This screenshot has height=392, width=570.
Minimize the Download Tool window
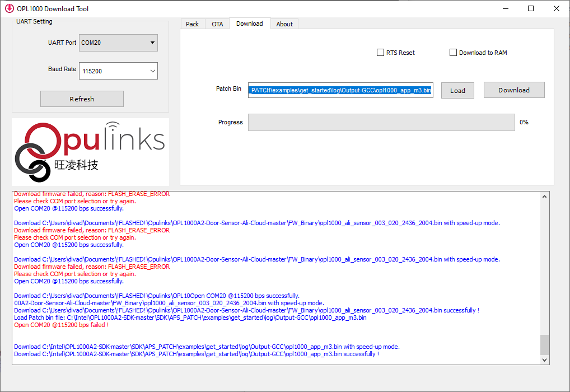pyautogui.click(x=505, y=8)
